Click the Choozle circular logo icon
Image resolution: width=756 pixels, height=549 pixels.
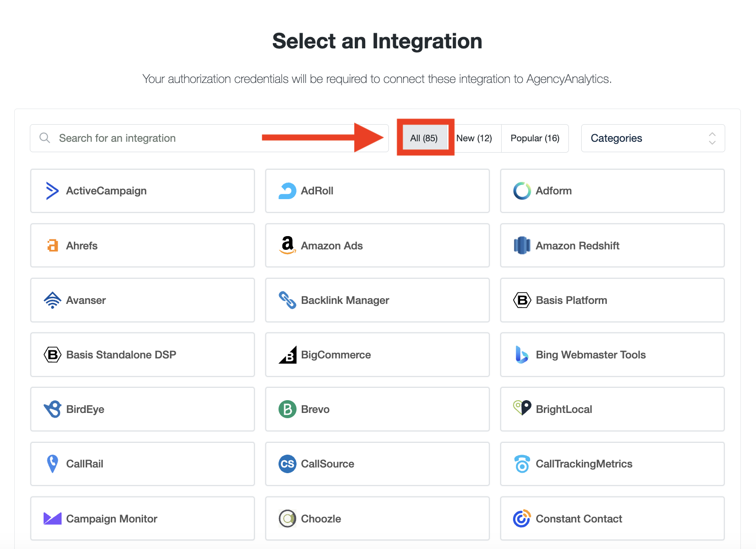click(288, 519)
